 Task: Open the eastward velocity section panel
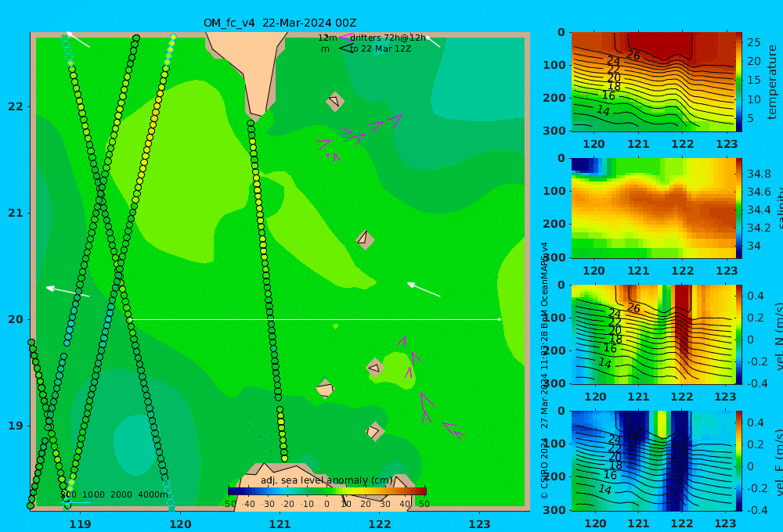coord(653,461)
